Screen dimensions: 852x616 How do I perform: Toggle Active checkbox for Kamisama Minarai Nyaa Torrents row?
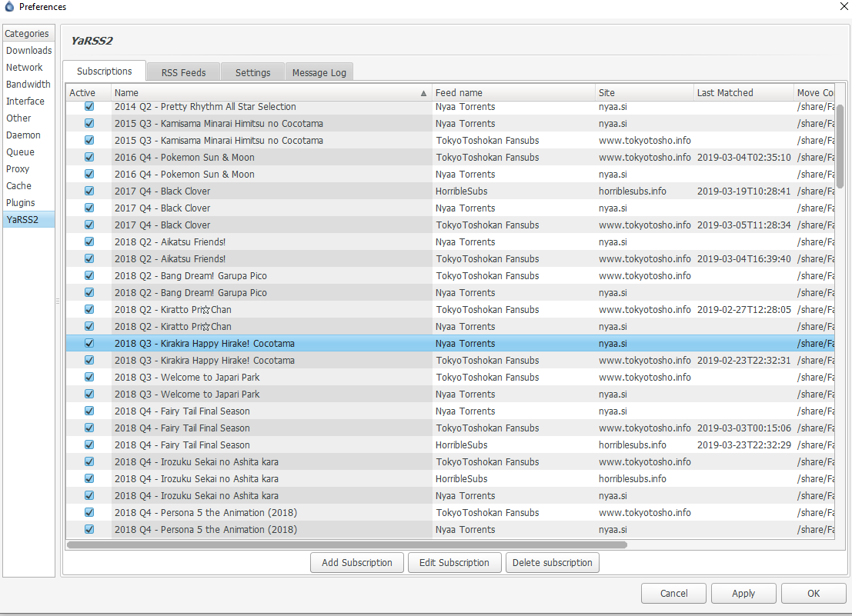coord(89,123)
